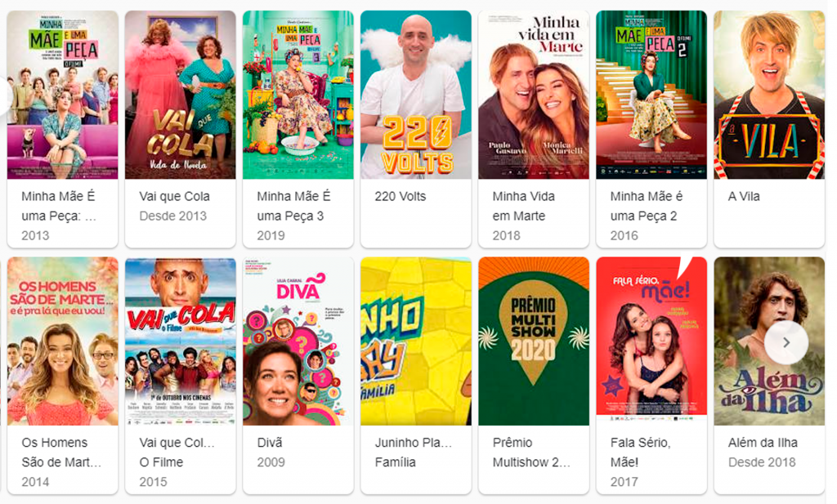Select Minha Mãe é uma Peça 2 poster
The height and width of the screenshot is (504, 837).
(x=651, y=95)
